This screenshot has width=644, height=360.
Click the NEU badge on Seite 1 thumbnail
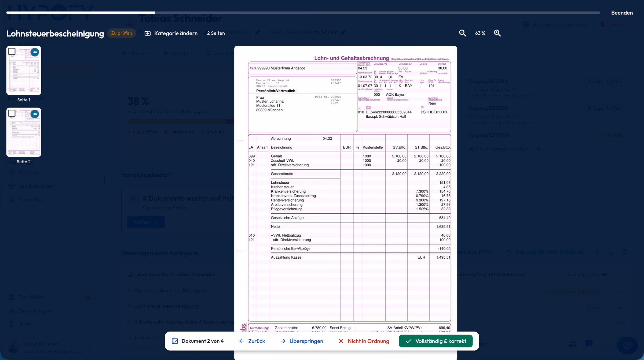click(x=35, y=52)
